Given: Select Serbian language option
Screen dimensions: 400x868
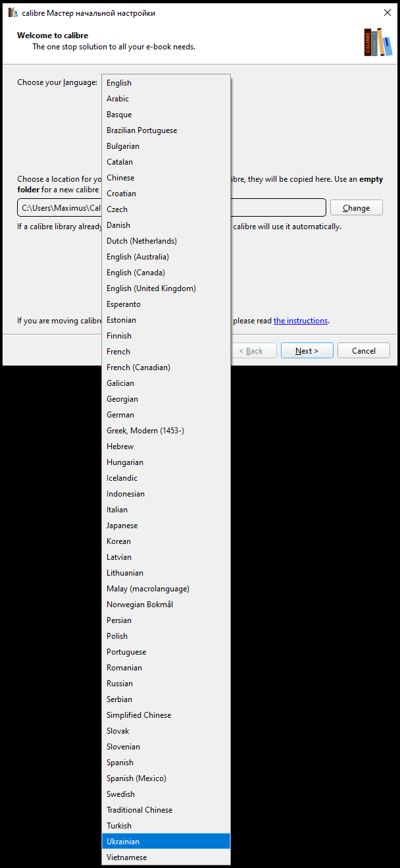Looking at the screenshot, I should [x=166, y=699].
